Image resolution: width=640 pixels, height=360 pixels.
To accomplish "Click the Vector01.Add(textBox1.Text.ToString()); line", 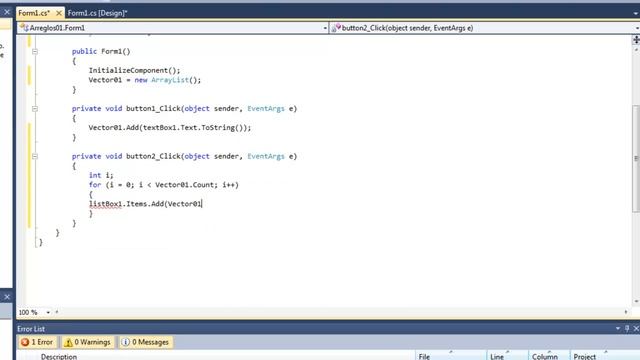I will click(170, 128).
